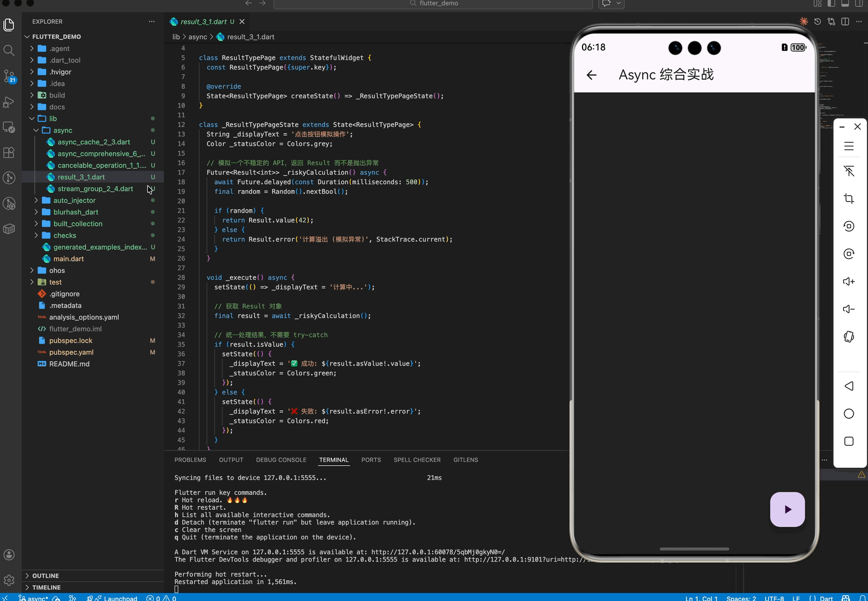
Task: Click the emulator always-on-top pin icon
Action: click(x=849, y=171)
